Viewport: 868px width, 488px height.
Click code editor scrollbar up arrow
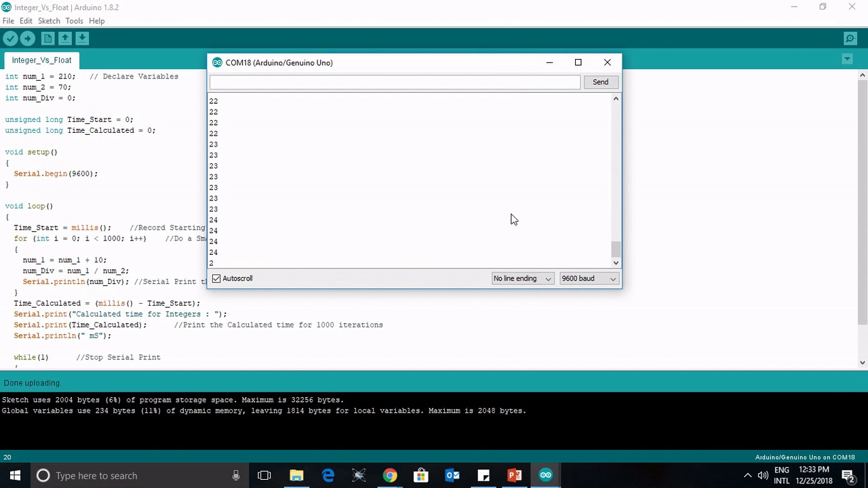click(863, 75)
